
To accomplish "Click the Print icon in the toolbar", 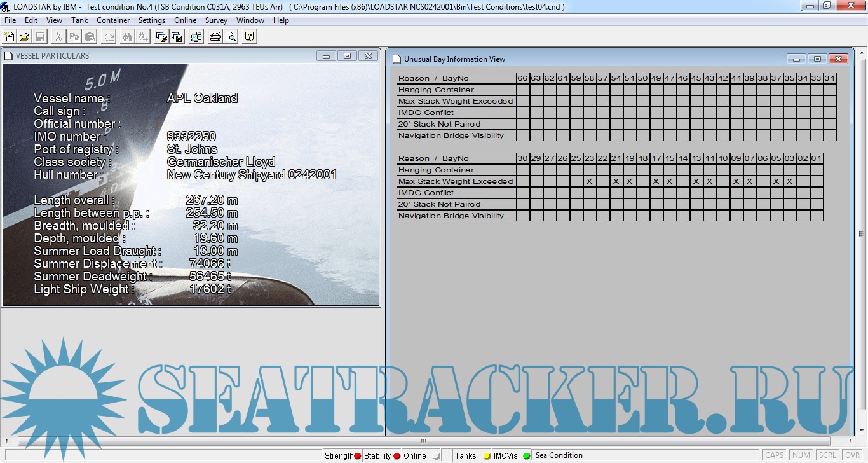I will point(215,37).
